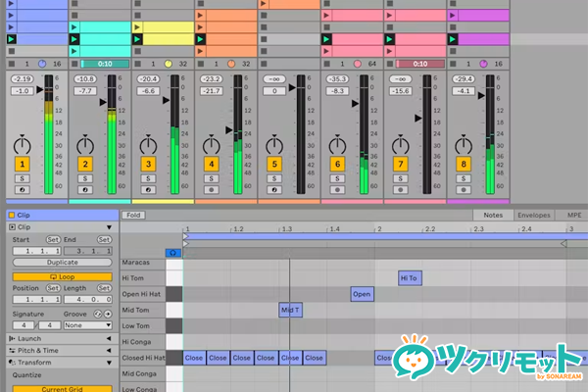Viewport: 588px width, 392px height.
Task: Arm track 8 for recording
Action: click(464, 190)
